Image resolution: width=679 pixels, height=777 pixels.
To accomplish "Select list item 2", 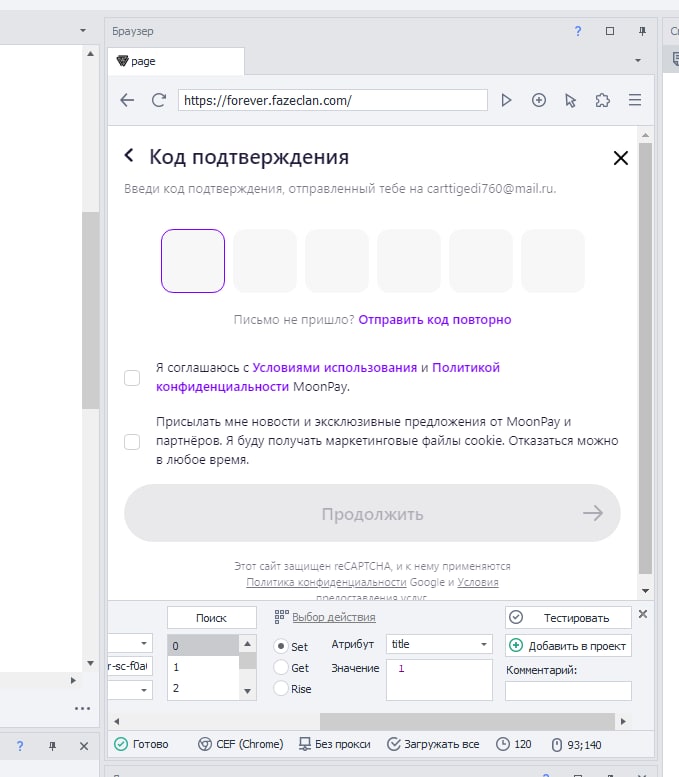I will click(x=204, y=688).
